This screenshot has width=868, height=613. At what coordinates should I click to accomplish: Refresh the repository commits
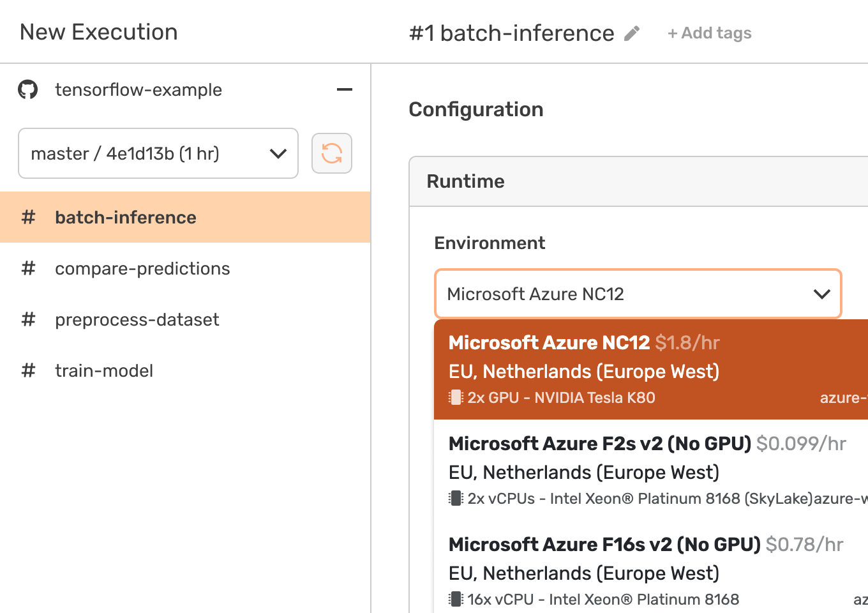pyautogui.click(x=332, y=153)
